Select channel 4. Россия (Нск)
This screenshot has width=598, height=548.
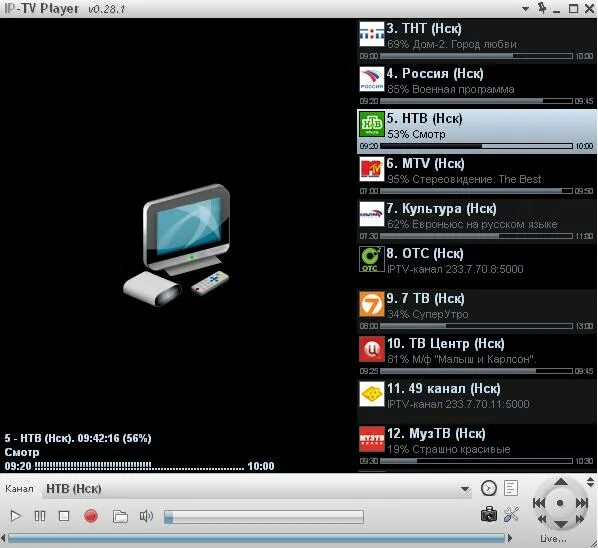pos(476,85)
